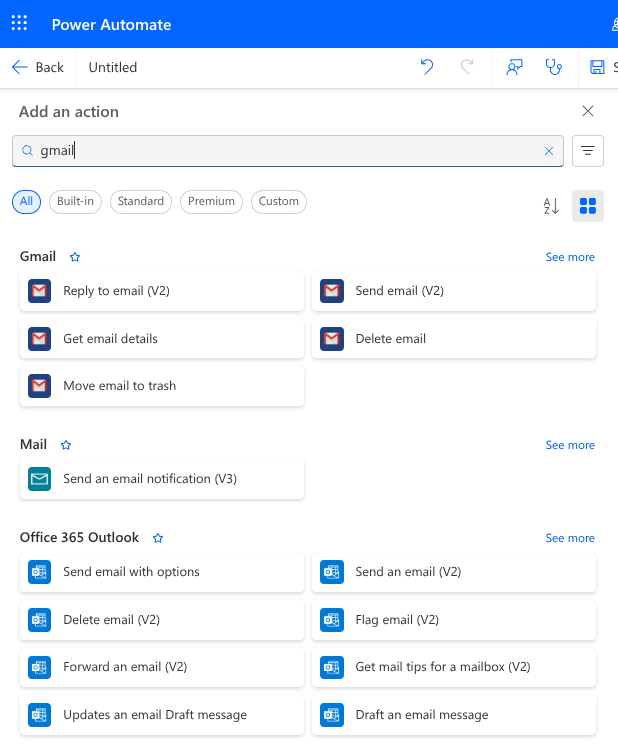
Task: Click the search field containing gmail
Action: click(287, 151)
